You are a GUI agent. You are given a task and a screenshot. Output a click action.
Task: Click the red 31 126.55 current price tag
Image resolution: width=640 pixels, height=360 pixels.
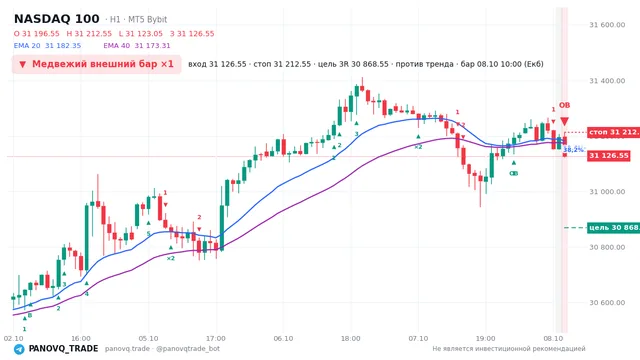tap(609, 156)
